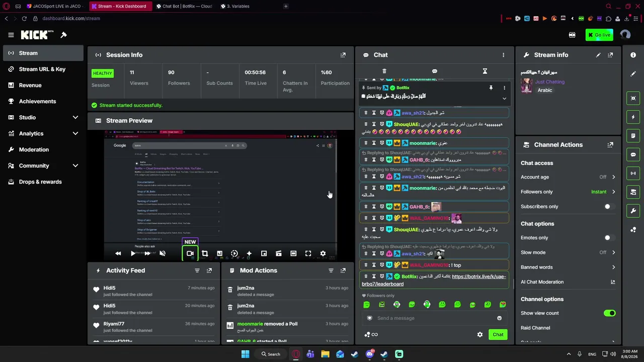Screen dimensions: 644x362
Task: Click the clear chat trash icon below Chat header
Action: [384, 71]
